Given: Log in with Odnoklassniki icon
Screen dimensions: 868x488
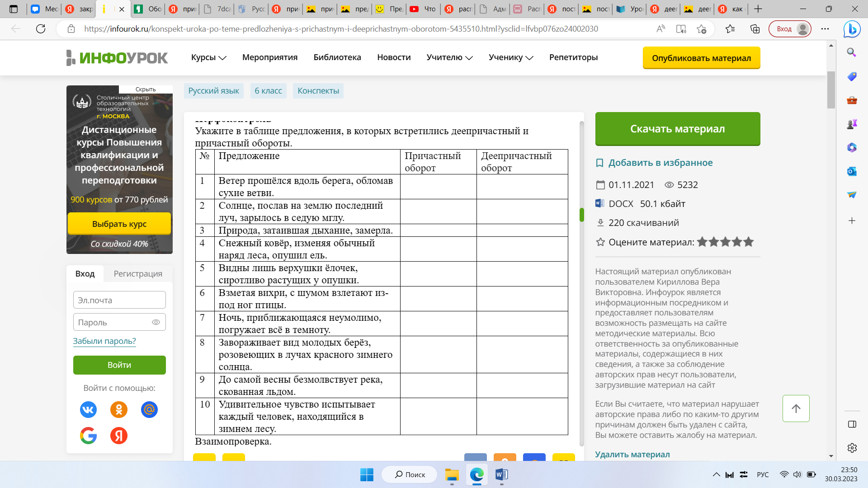Looking at the screenshot, I should click(119, 410).
